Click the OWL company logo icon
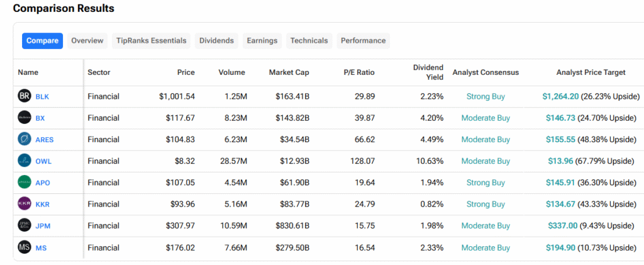This screenshot has width=644, height=265. point(25,161)
